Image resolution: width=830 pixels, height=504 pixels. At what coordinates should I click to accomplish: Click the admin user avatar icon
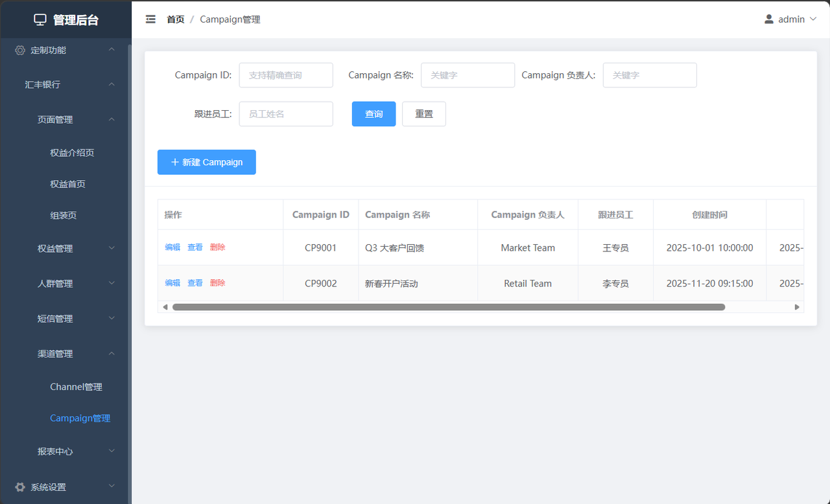(x=769, y=19)
